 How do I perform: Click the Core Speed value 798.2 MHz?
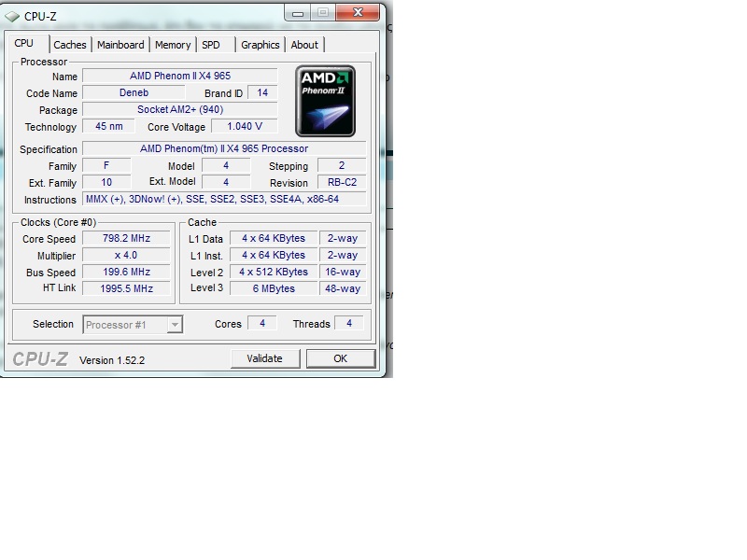coord(126,238)
